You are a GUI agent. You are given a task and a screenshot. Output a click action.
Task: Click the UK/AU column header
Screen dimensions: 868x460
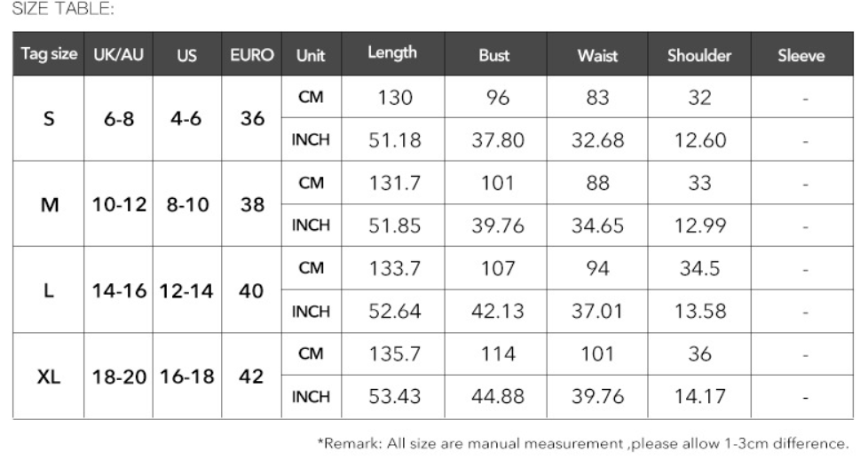(118, 54)
